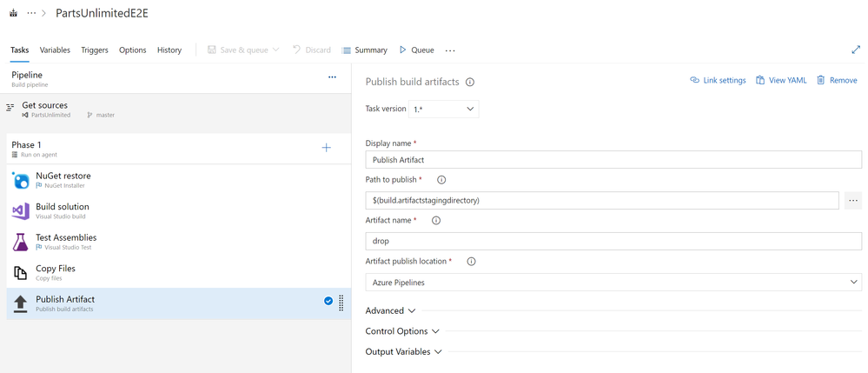Click the Publish Artifact drag handle
The height and width of the screenshot is (373, 868).
341,303
